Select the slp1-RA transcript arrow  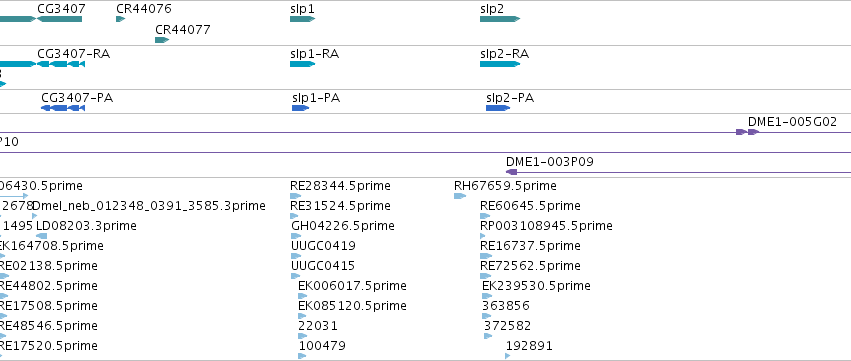point(302,64)
